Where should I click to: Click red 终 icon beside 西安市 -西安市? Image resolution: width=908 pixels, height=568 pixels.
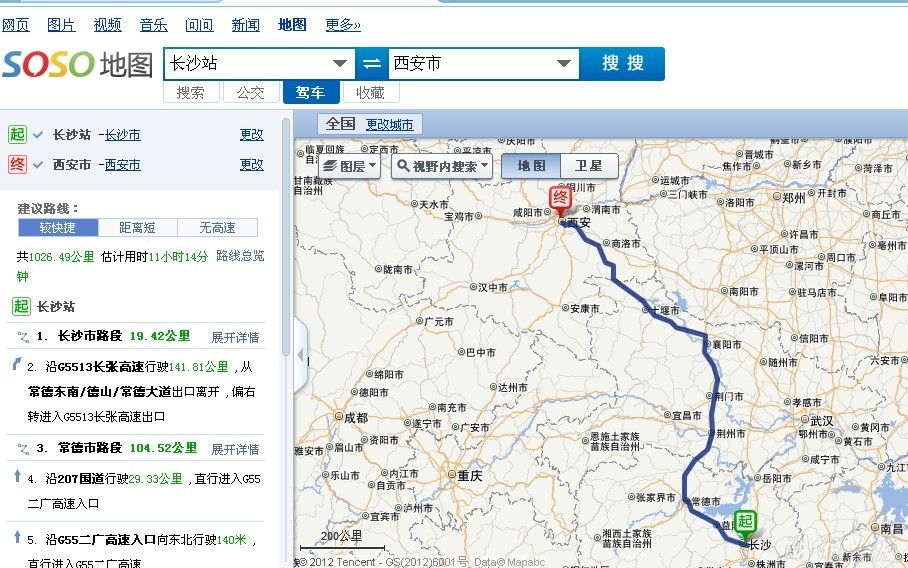(17, 164)
